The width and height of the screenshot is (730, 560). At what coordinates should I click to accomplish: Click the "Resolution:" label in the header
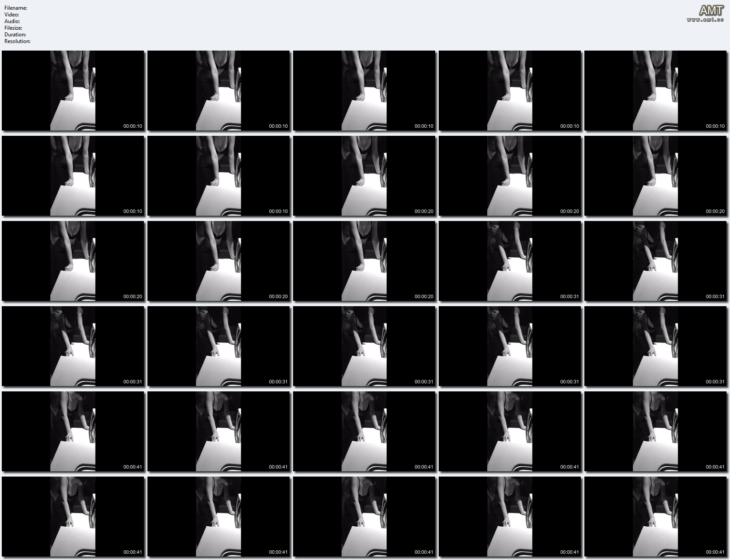(x=17, y=41)
